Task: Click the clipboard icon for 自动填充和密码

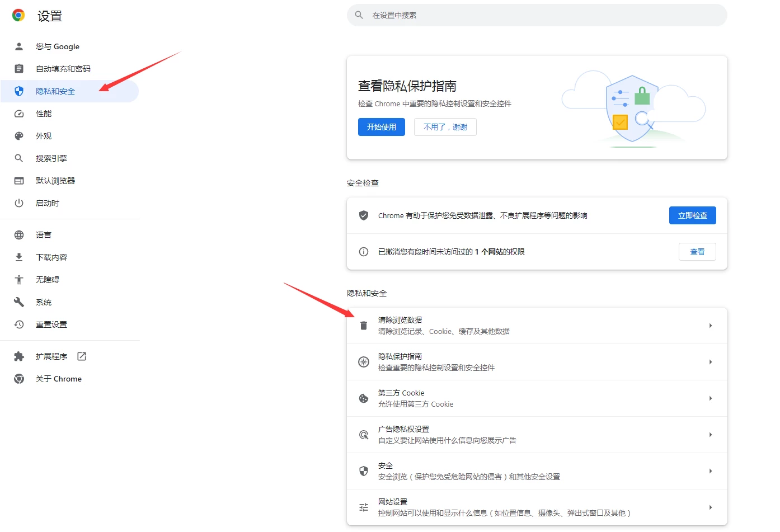Action: coord(19,69)
